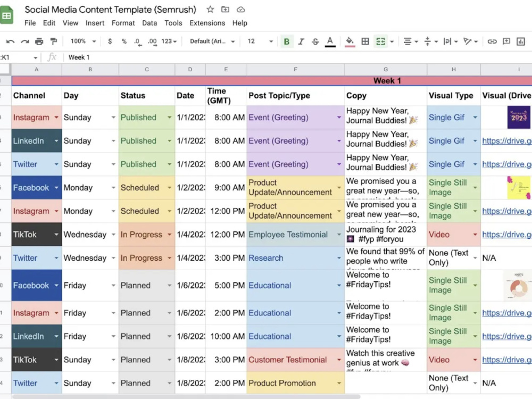Screen dimensions: 532x399
Task: Open the Default (Ari... font dropdown
Action: (212, 41)
